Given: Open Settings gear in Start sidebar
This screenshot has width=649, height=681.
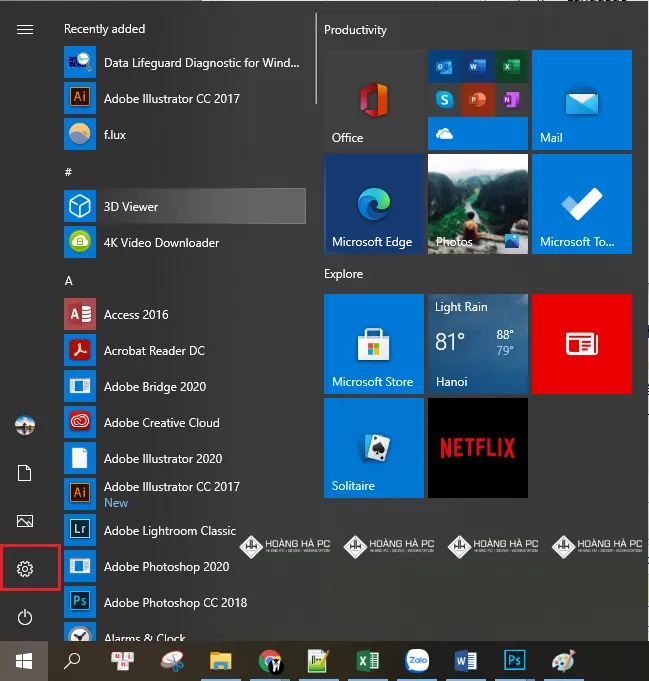Looking at the screenshot, I should tap(25, 569).
